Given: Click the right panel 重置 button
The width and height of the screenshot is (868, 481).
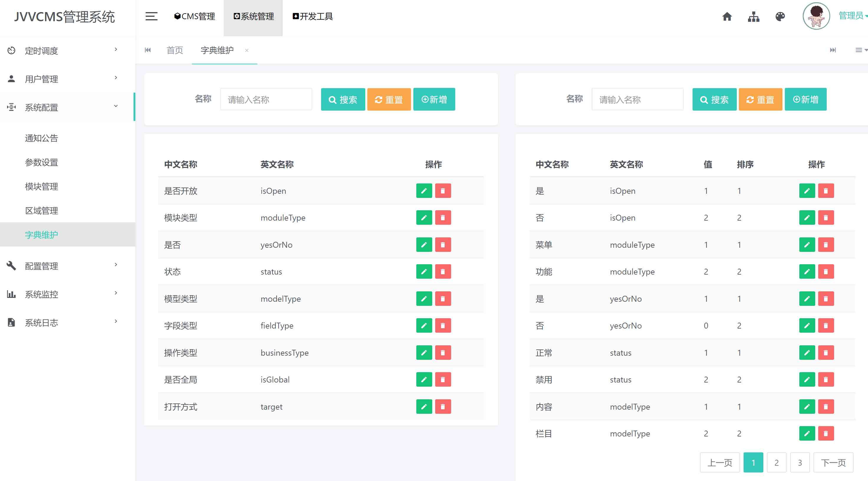Looking at the screenshot, I should 760,99.
